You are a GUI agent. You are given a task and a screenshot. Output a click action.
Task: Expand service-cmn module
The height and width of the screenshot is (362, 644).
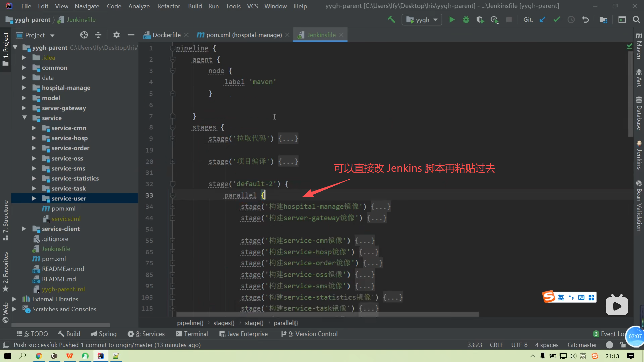(34, 128)
